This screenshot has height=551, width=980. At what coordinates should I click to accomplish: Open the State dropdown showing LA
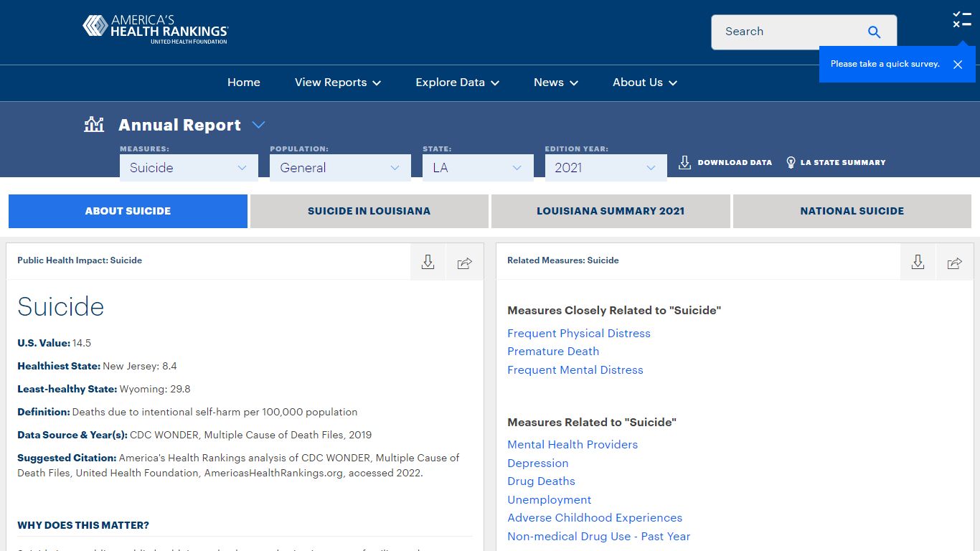(478, 168)
